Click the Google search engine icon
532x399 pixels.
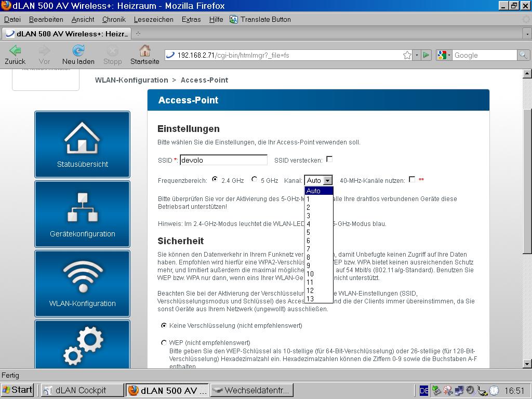pos(442,55)
